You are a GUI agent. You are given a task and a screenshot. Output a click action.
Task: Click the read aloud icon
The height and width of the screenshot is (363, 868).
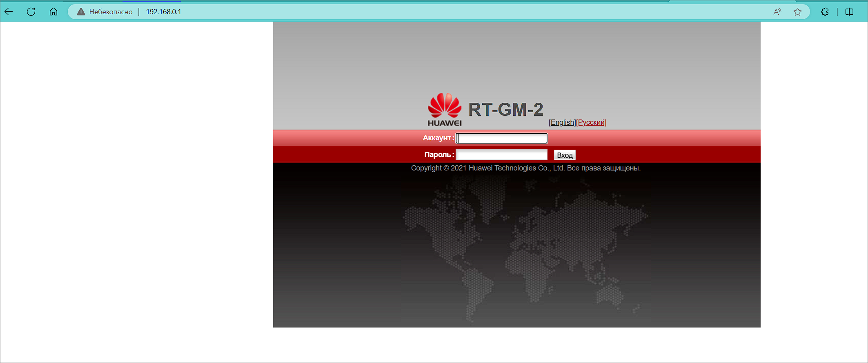click(x=777, y=12)
